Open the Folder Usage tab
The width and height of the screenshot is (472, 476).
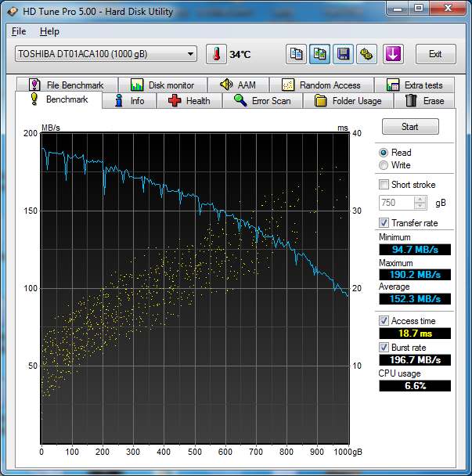tap(348, 101)
